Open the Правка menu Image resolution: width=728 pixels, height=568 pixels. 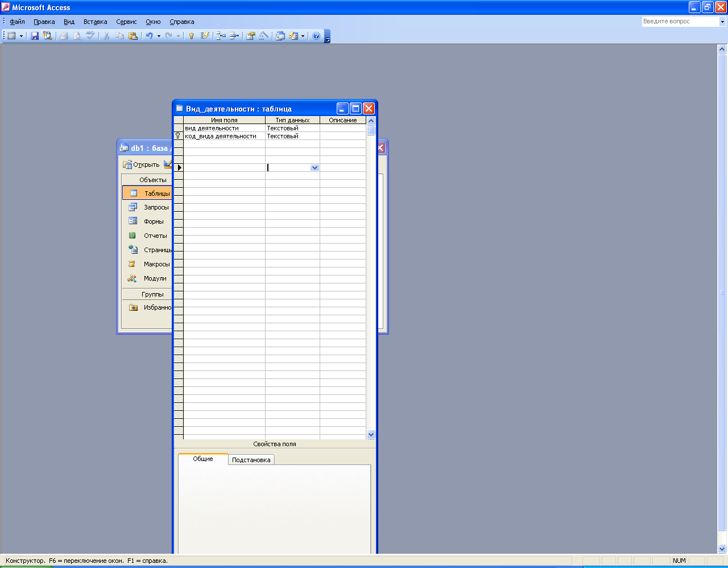[x=44, y=22]
